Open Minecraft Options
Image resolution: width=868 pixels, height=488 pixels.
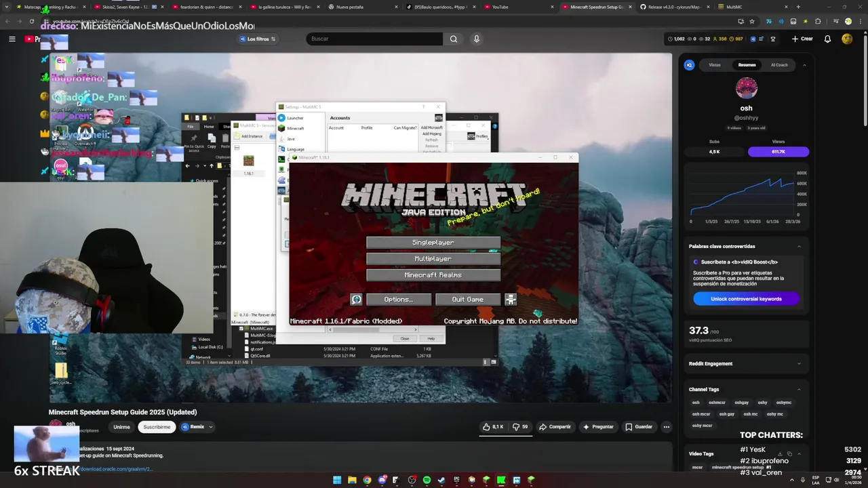click(x=398, y=300)
